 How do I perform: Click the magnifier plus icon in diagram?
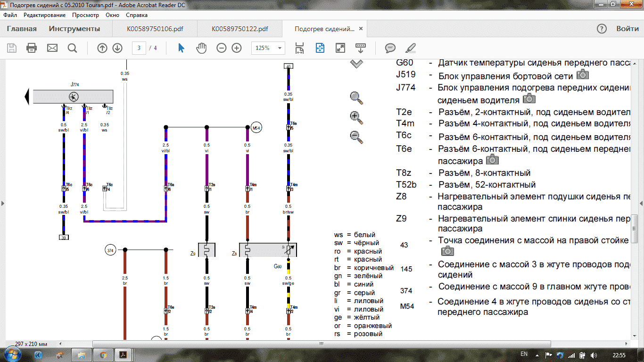356,117
